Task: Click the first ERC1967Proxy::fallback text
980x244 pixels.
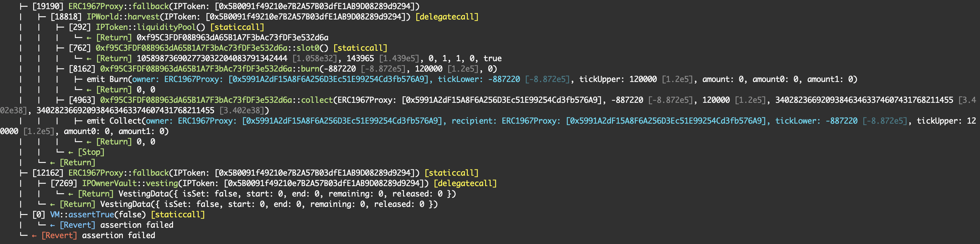Action: click(x=118, y=7)
